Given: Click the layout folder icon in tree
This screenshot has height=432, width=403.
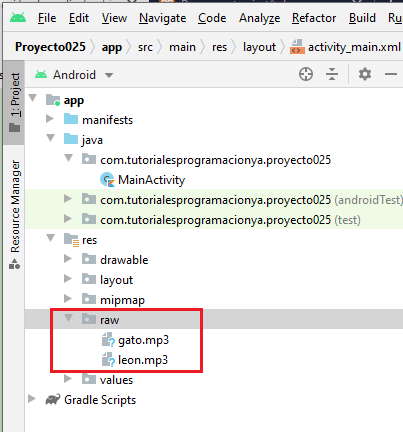Looking at the screenshot, I should point(89,279).
